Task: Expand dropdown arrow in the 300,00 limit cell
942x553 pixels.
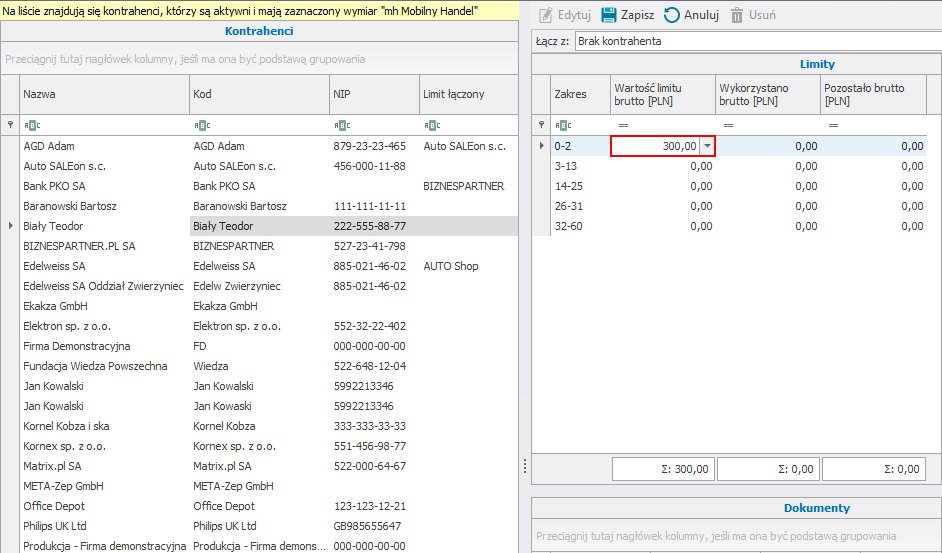Action: tap(707, 146)
